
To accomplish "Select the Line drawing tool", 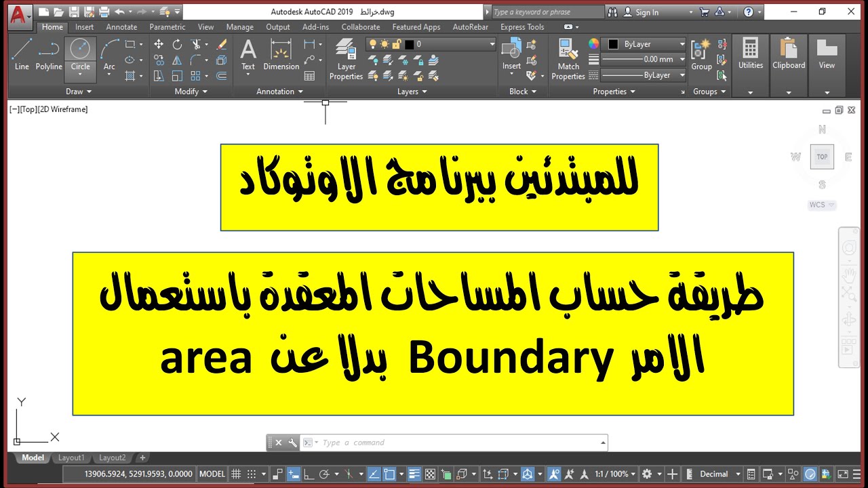I will tap(22, 54).
